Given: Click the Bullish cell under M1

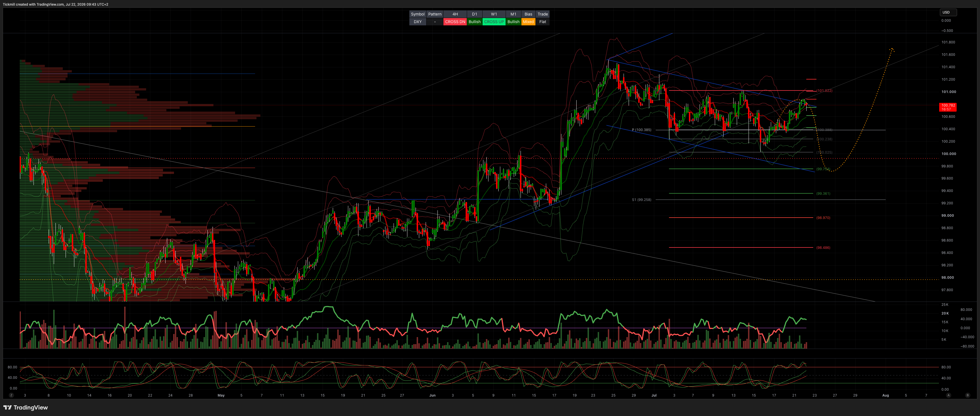Looking at the screenshot, I should pos(513,22).
